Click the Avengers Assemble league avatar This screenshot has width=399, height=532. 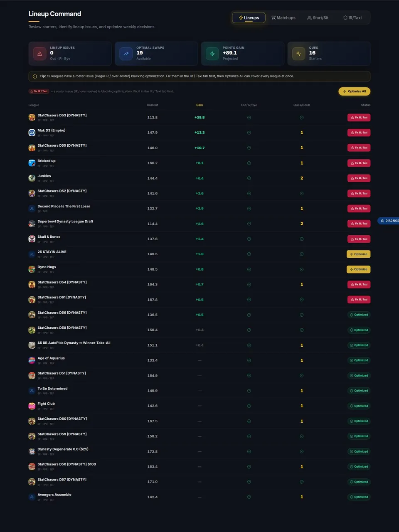click(32, 497)
